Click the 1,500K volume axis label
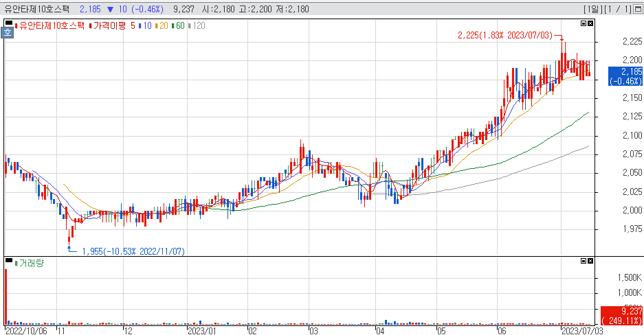This screenshot has width=644, height=335. (630, 277)
